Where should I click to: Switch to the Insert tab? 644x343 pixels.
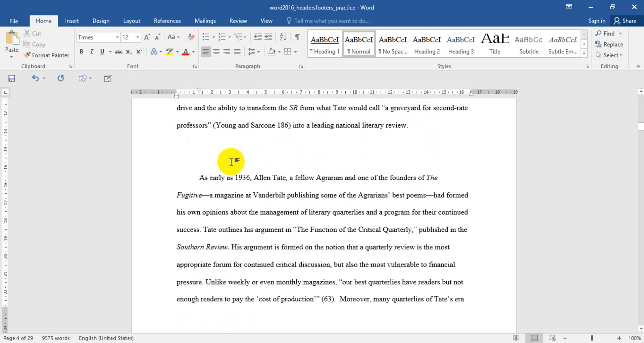[x=72, y=21]
